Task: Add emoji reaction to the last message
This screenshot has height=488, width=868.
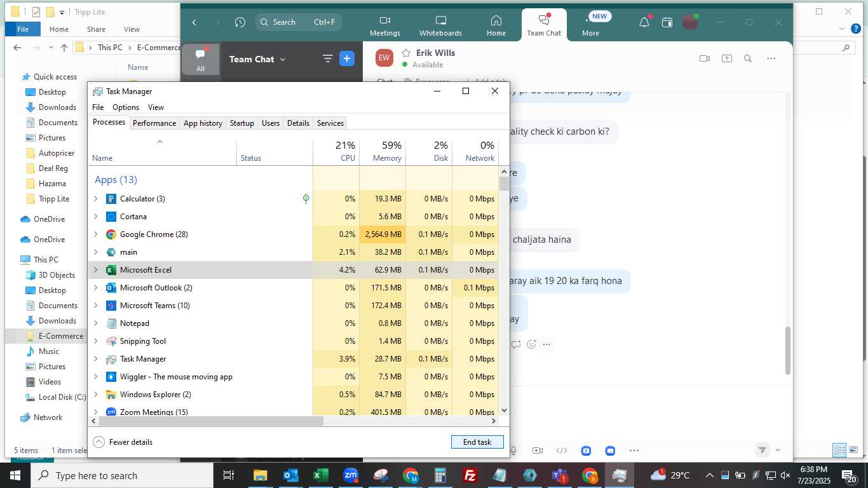Action: click(531, 344)
